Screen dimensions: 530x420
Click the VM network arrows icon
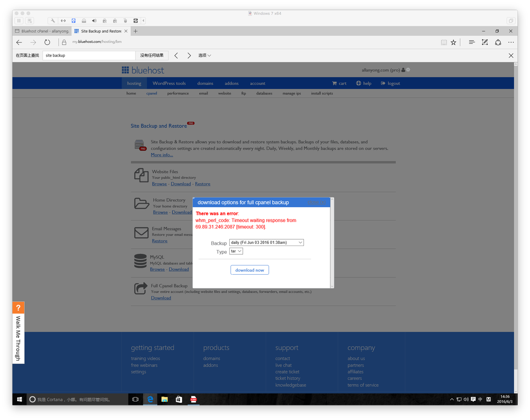coord(63,20)
